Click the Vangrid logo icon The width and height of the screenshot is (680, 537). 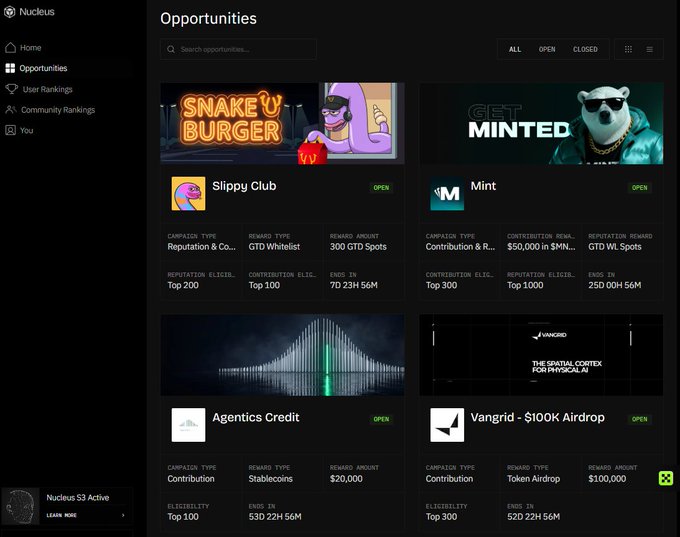pyautogui.click(x=447, y=425)
